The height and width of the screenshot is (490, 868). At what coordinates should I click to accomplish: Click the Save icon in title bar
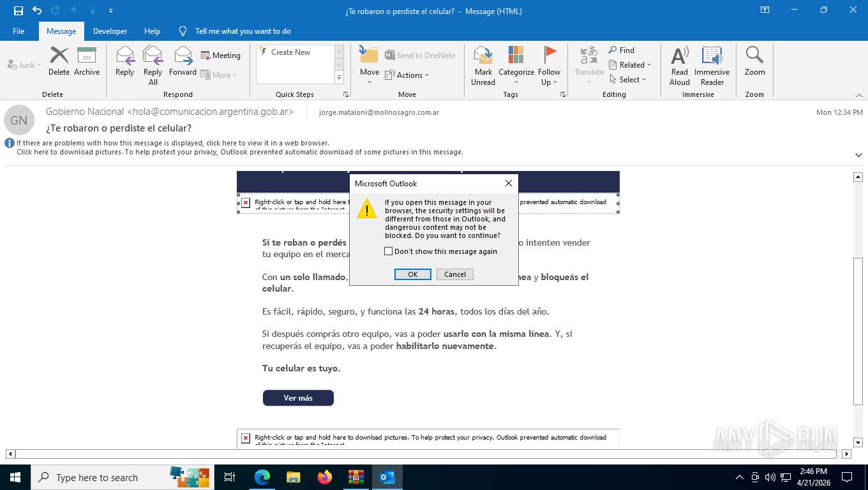pos(19,11)
